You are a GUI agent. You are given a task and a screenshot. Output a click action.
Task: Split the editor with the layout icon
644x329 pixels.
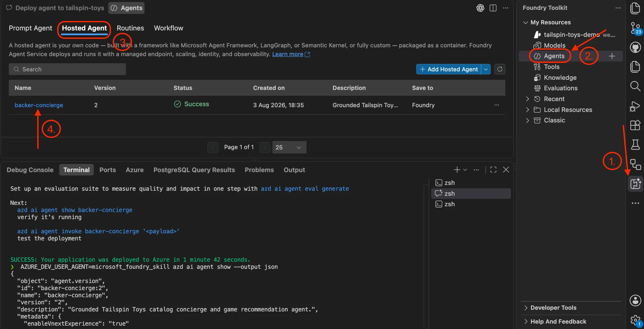tap(493, 8)
